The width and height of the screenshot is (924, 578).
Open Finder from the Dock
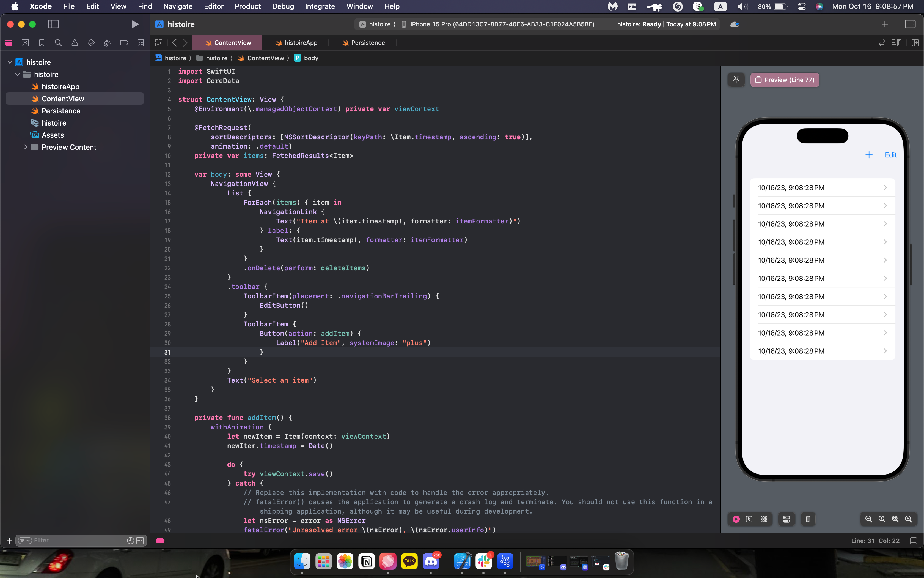click(x=302, y=561)
